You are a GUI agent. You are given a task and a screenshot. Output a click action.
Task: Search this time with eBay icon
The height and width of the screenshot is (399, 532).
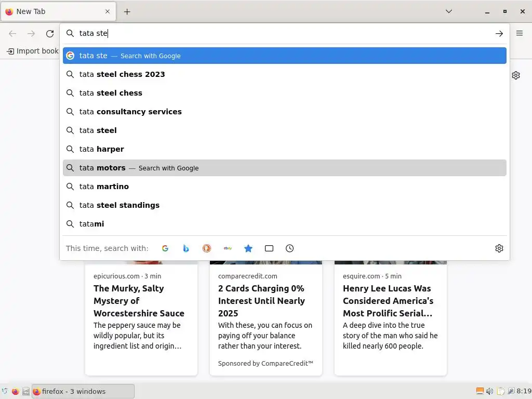[228, 248]
